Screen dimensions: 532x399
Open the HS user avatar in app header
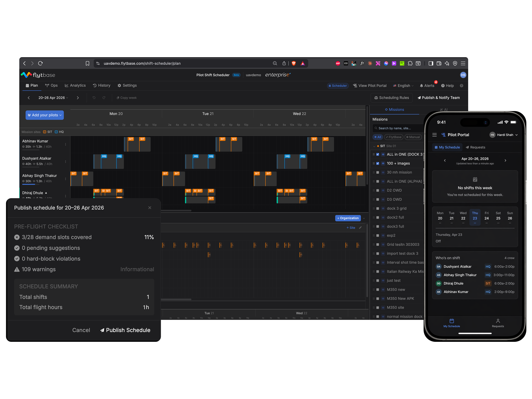(x=463, y=75)
